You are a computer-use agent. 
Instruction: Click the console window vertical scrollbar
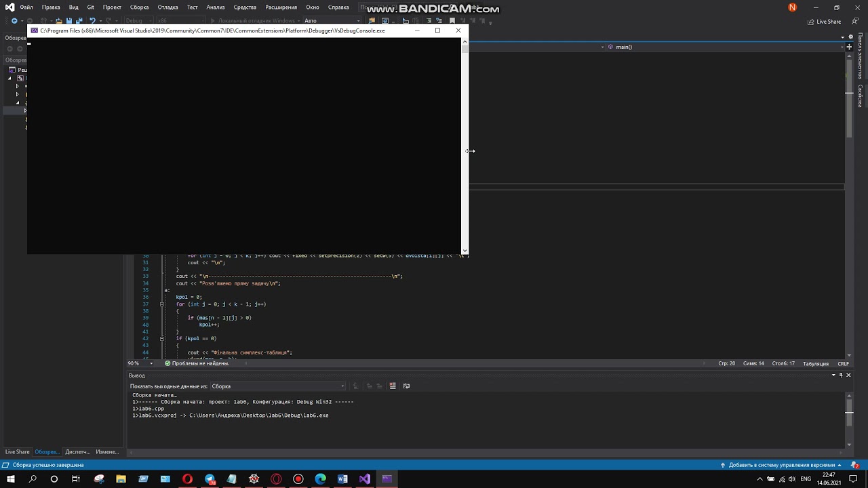coord(465,146)
